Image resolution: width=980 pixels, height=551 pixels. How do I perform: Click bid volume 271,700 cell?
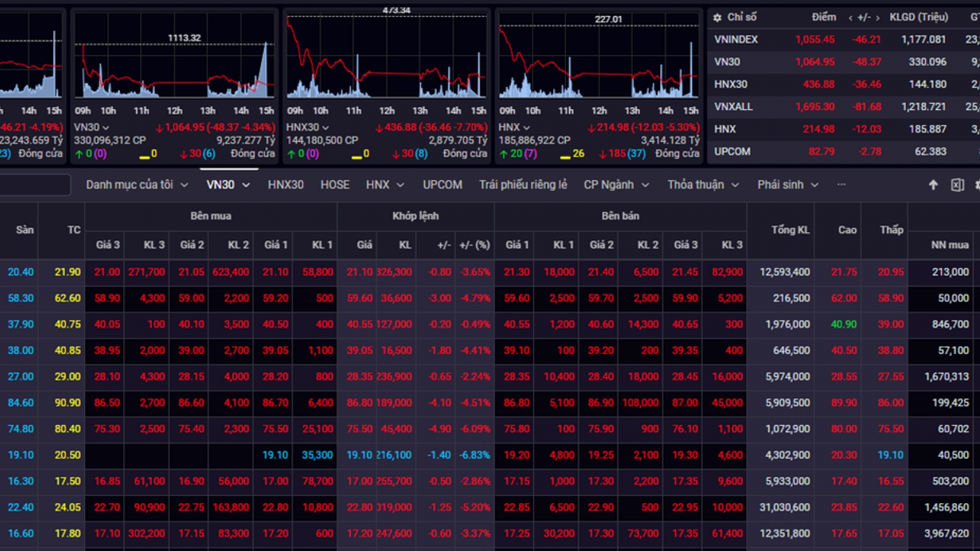click(146, 272)
